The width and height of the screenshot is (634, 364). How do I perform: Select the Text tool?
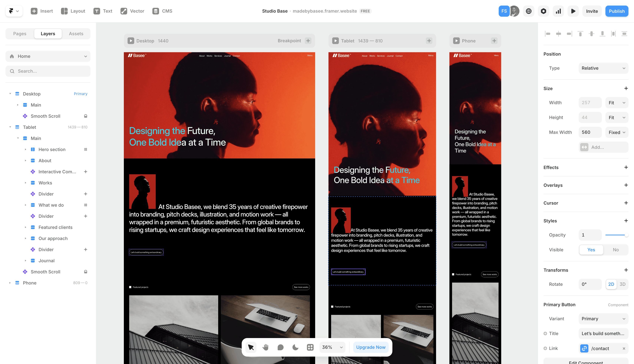(x=103, y=11)
